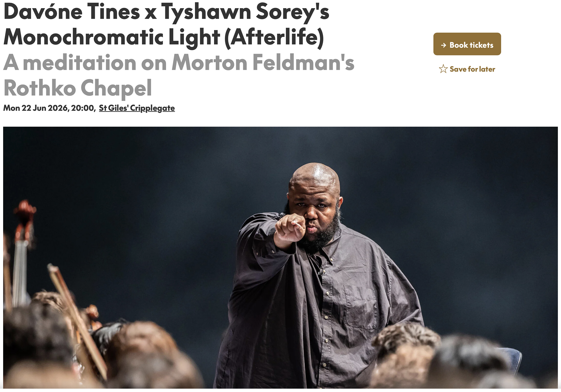Select the Save for later text
The image size is (561, 392).
[472, 69]
